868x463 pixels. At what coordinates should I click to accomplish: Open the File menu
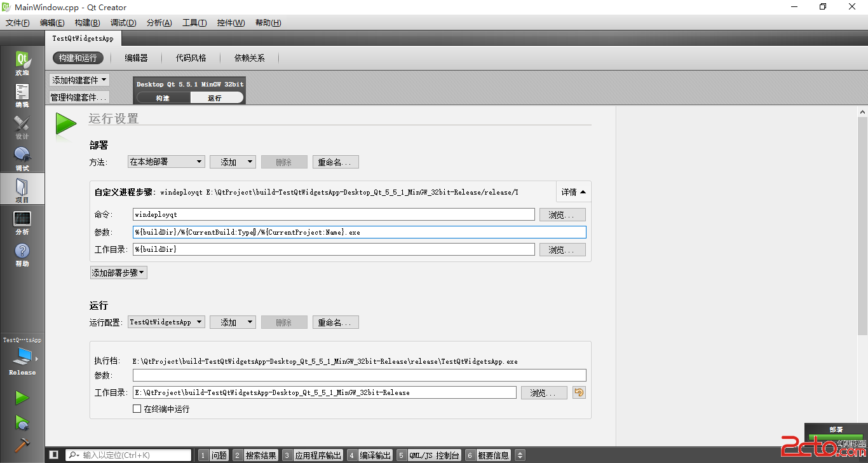coord(18,23)
